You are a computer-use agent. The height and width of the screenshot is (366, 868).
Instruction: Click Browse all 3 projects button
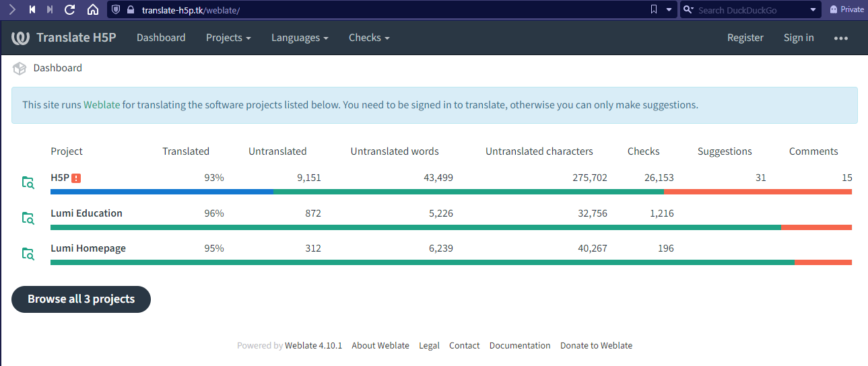[81, 299]
